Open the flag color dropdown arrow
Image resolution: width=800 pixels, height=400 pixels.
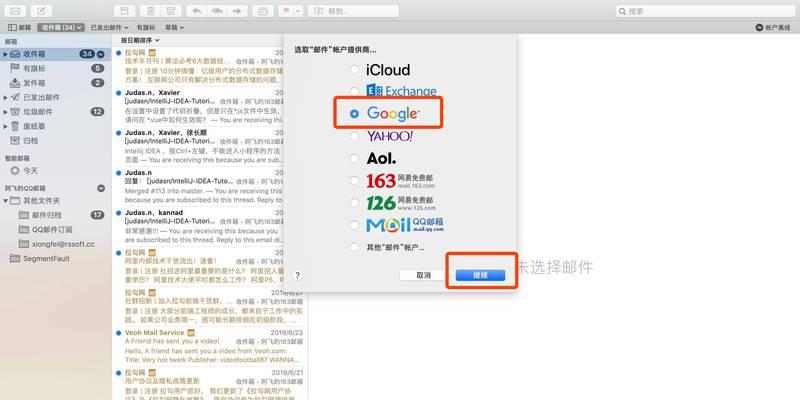pos(298,11)
